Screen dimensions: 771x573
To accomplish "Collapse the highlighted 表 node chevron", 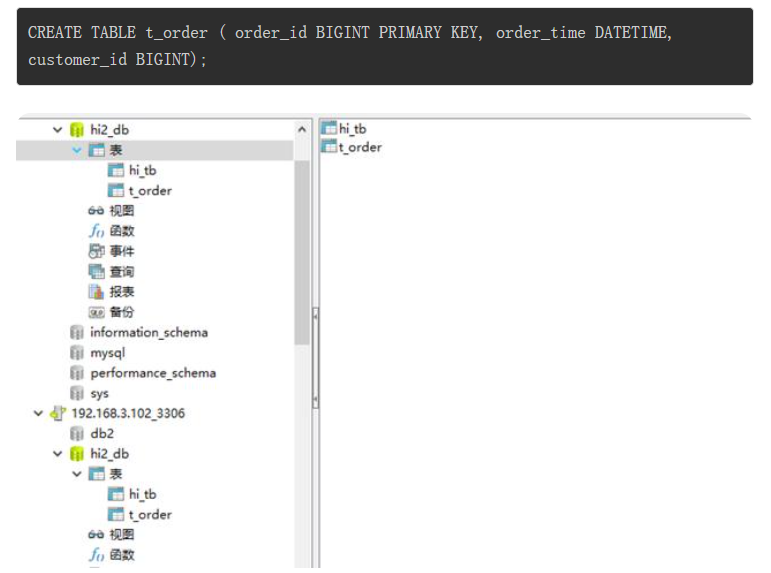I will pyautogui.click(x=77, y=150).
